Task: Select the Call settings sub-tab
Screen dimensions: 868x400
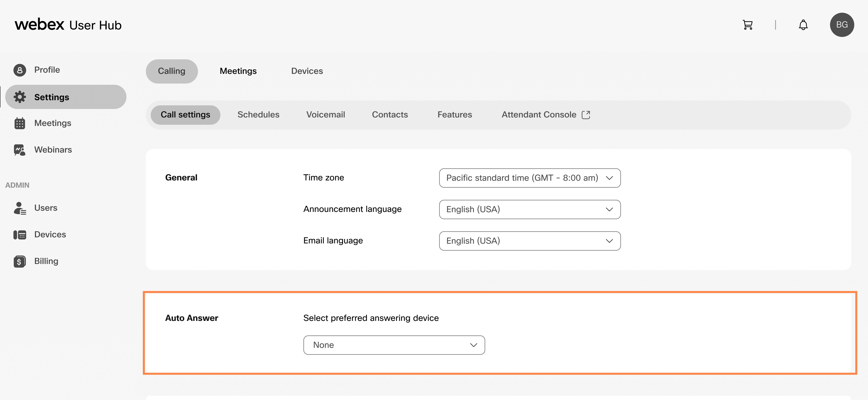Action: pos(185,115)
